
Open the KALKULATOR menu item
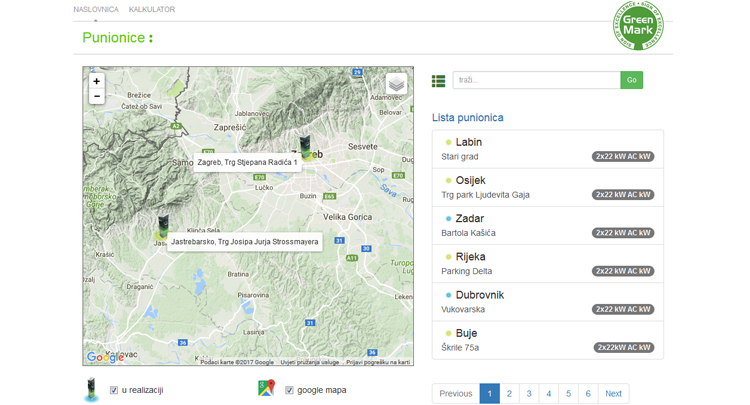[x=152, y=10]
